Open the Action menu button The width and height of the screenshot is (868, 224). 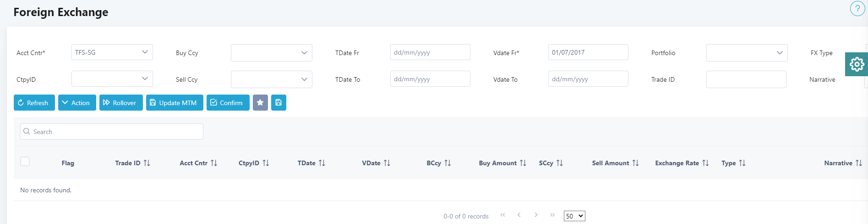click(77, 103)
